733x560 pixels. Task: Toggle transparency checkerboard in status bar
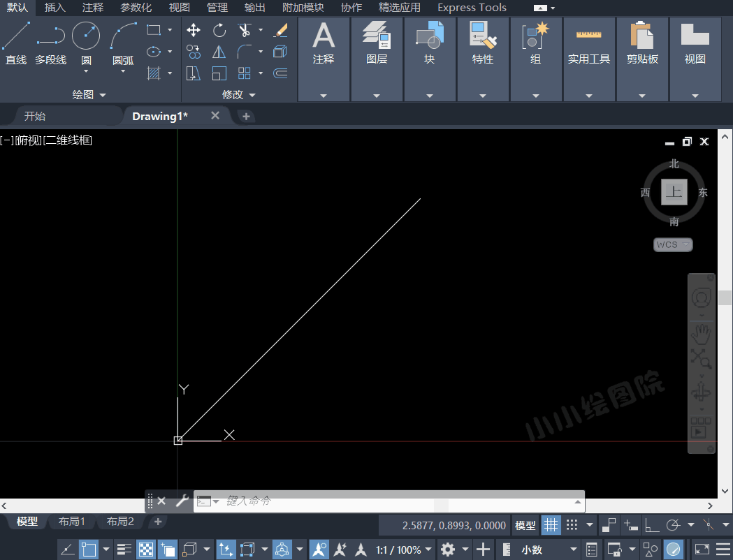(x=146, y=550)
